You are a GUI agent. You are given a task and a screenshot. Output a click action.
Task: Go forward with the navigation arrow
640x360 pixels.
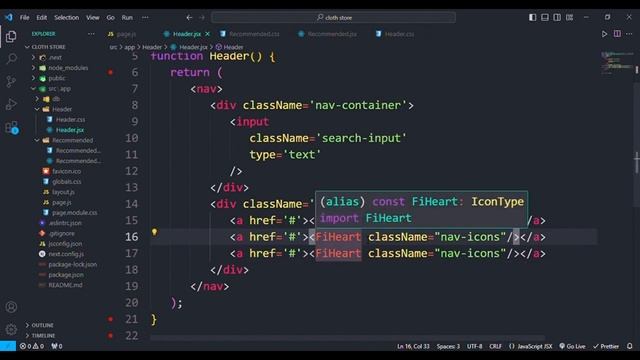[202, 18]
